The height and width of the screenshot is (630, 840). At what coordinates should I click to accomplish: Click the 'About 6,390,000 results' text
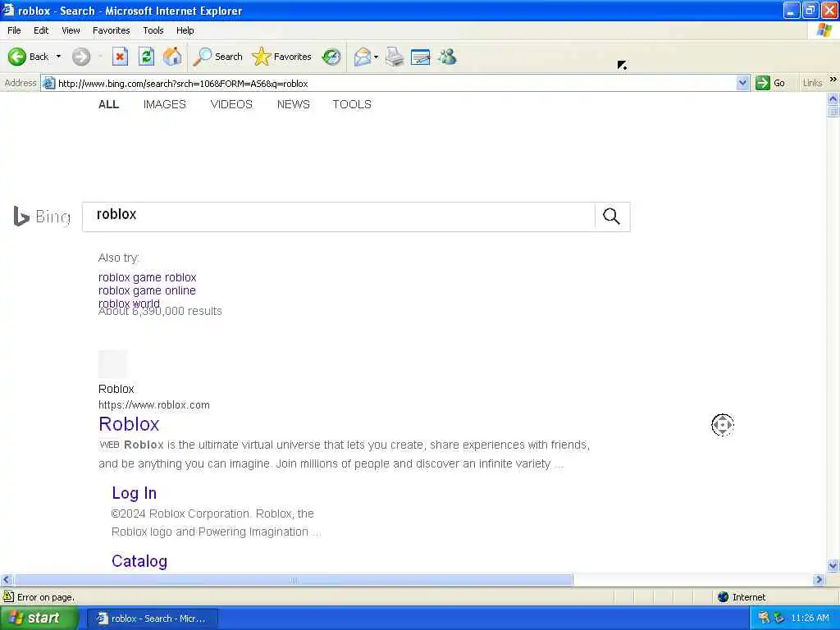pyautogui.click(x=160, y=312)
